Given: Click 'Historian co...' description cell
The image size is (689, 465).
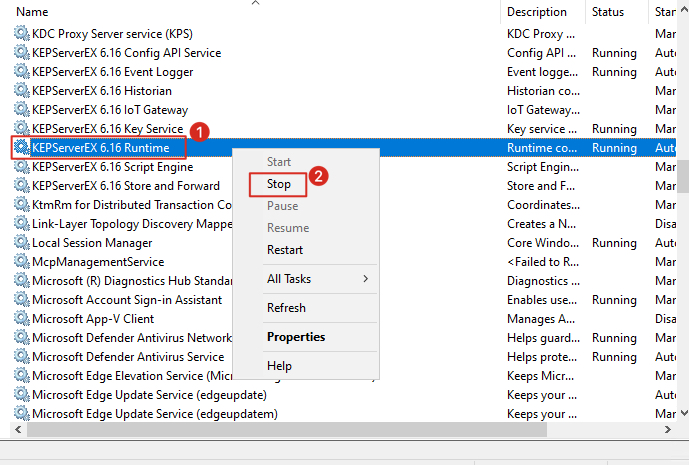Looking at the screenshot, I should 543,91.
